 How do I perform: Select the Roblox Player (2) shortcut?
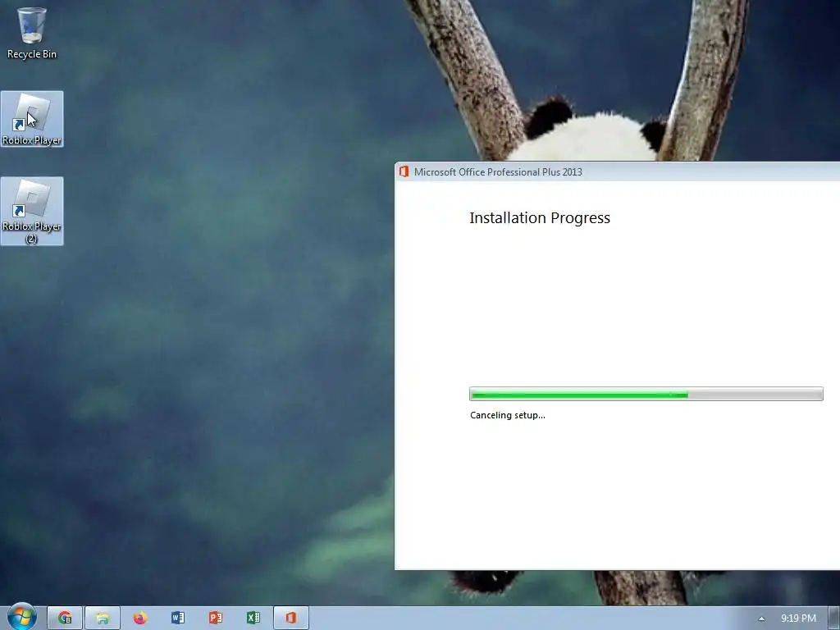tap(32, 211)
